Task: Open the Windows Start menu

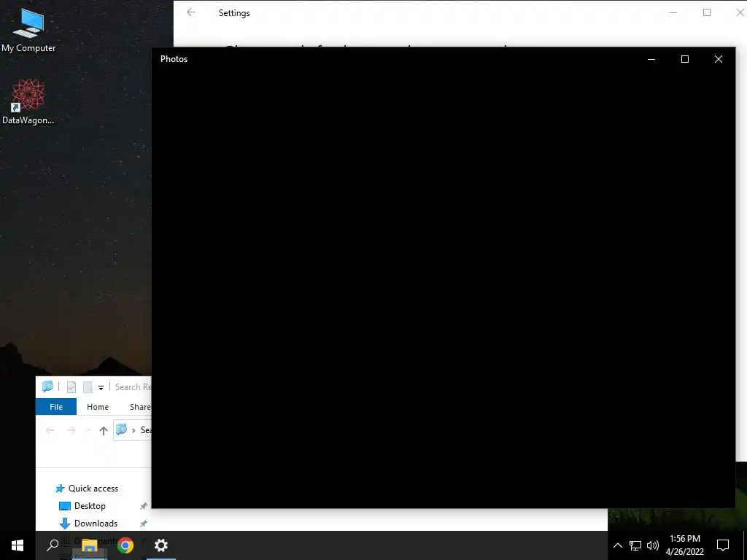Action: (18, 545)
